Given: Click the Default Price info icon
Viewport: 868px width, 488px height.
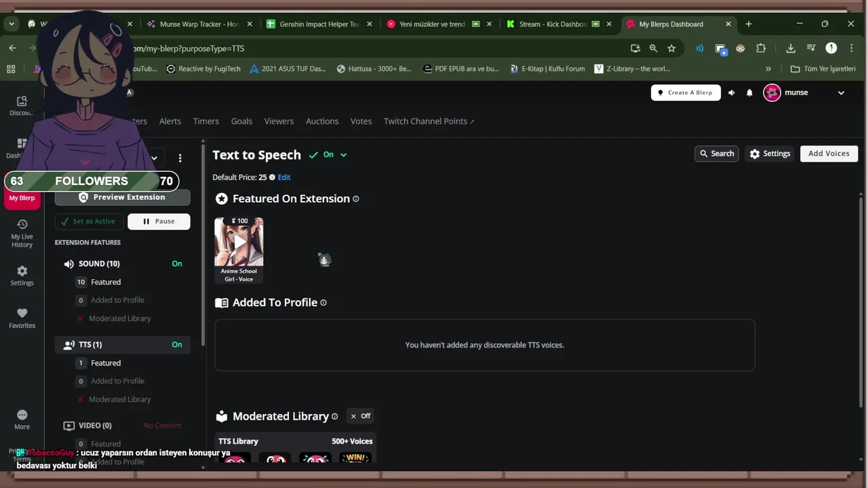Looking at the screenshot, I should pyautogui.click(x=272, y=178).
